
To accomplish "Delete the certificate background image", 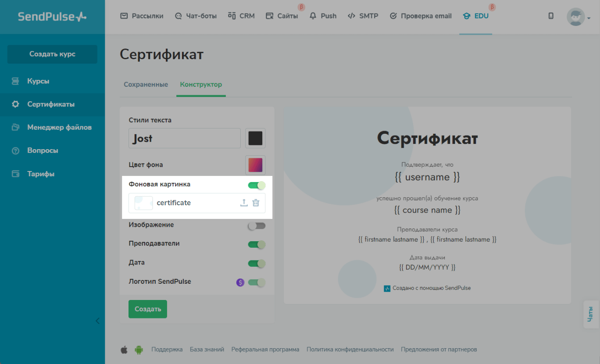I will (x=256, y=203).
